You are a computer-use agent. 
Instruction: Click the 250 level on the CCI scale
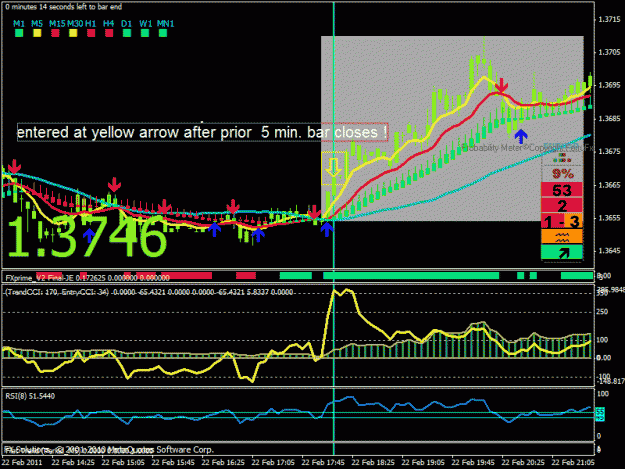pyautogui.click(x=602, y=312)
